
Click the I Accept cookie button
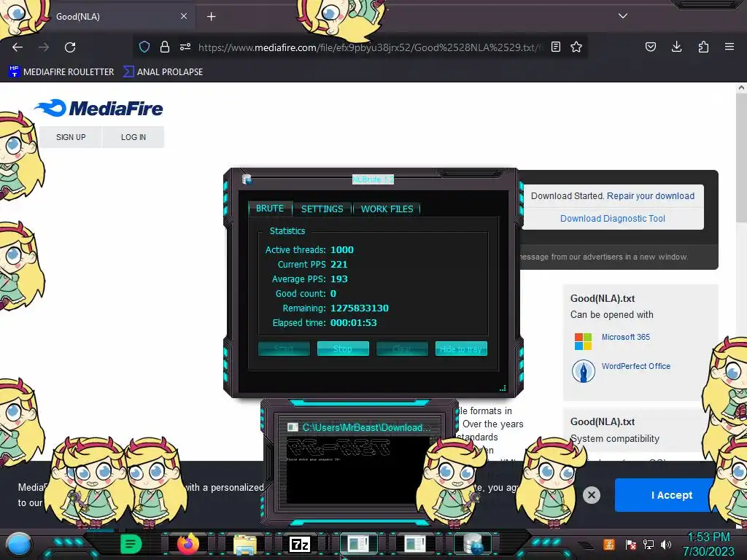(667, 495)
